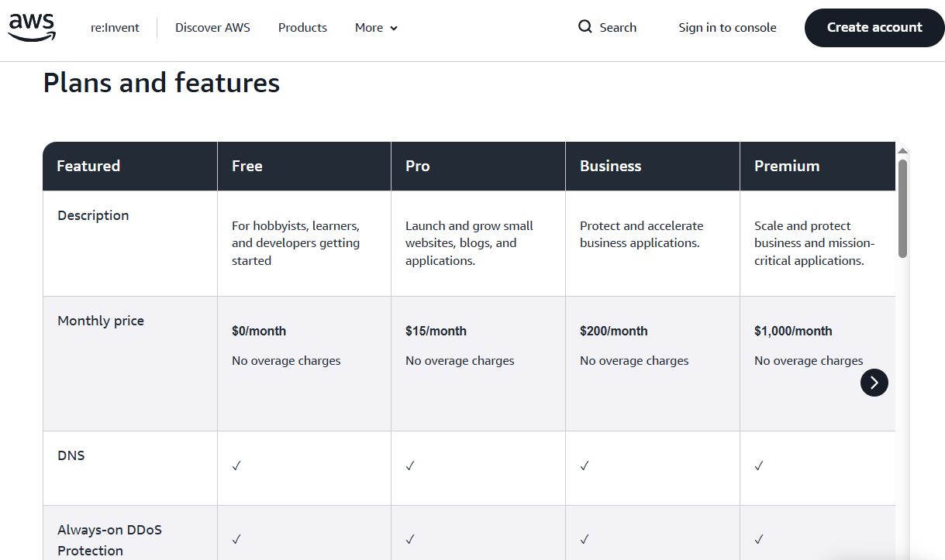Go to the re:Invent page
Image resolution: width=945 pixels, height=560 pixels.
[x=114, y=27]
